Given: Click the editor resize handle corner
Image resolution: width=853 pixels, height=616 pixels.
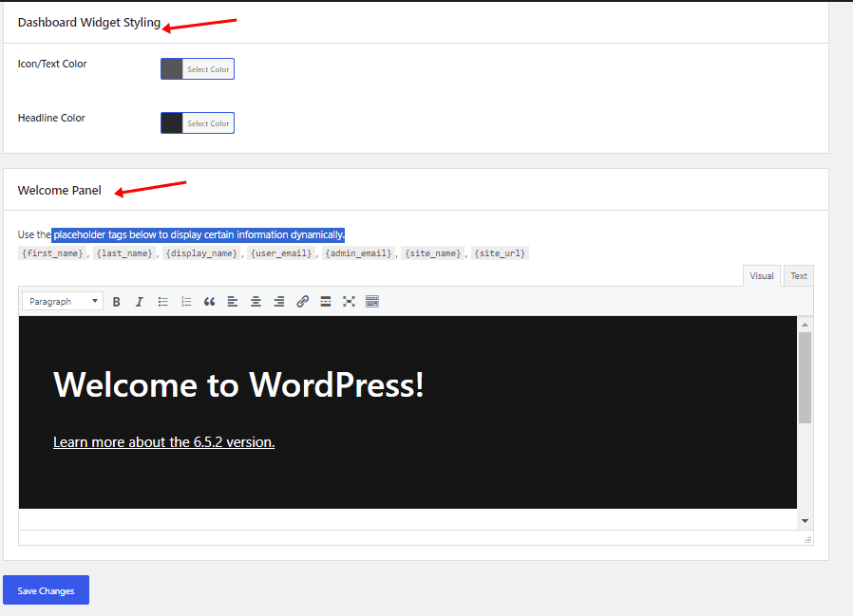Looking at the screenshot, I should click(807, 539).
